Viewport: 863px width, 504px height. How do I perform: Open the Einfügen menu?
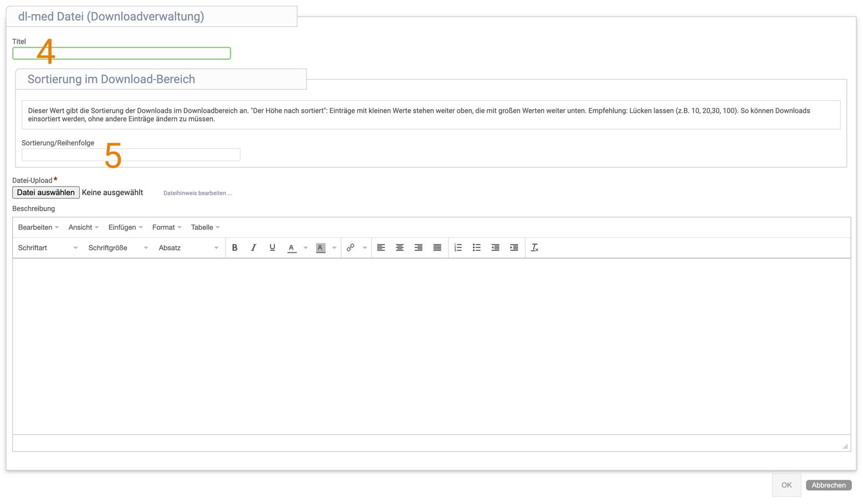pyautogui.click(x=125, y=228)
